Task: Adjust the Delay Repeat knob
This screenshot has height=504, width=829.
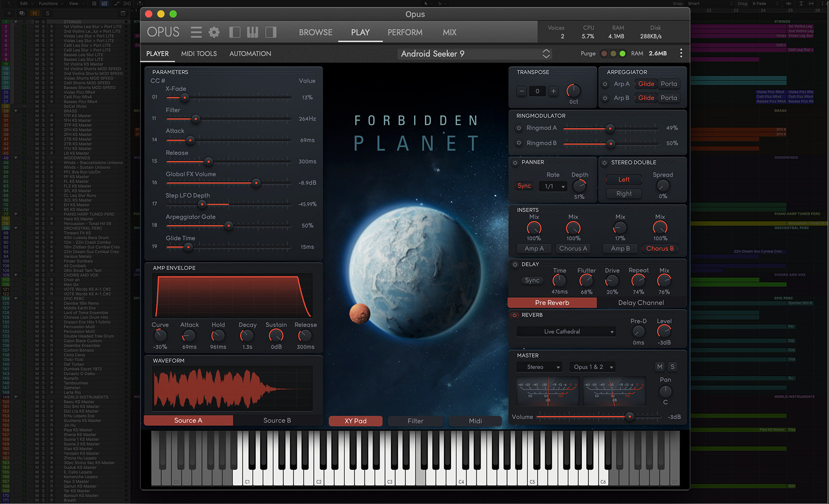Action: (638, 281)
